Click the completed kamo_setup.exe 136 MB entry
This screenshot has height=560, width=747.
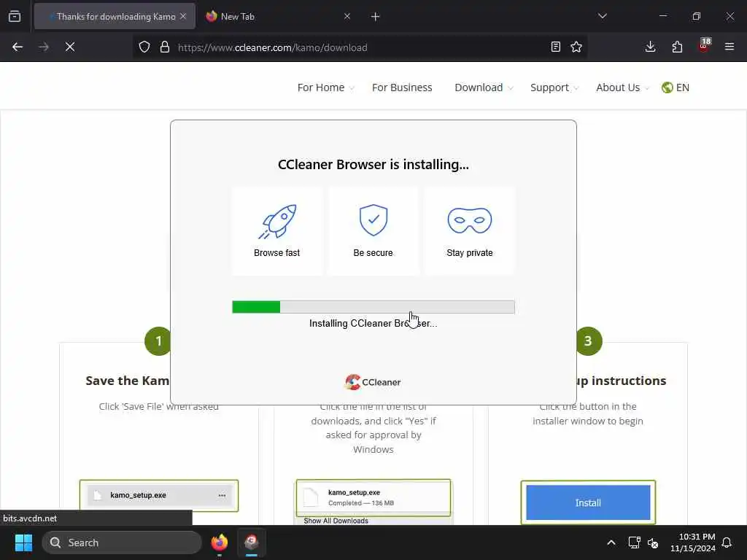[x=373, y=497]
